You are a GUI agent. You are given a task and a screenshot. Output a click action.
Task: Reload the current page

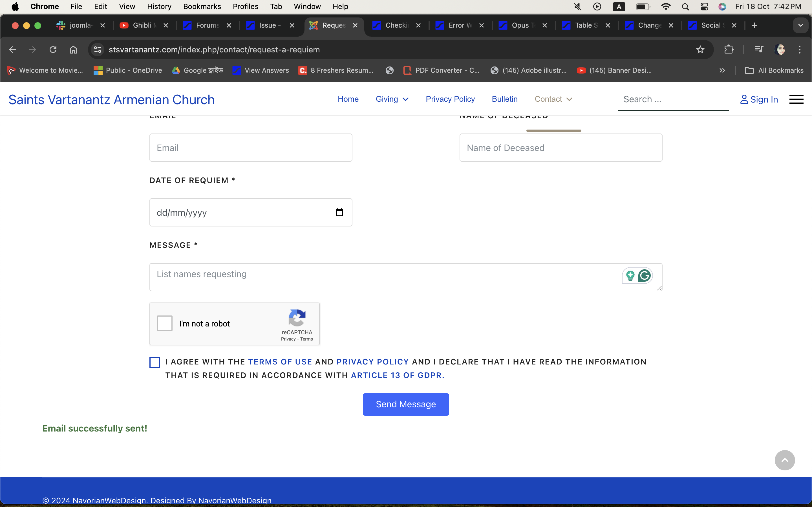coord(53,50)
